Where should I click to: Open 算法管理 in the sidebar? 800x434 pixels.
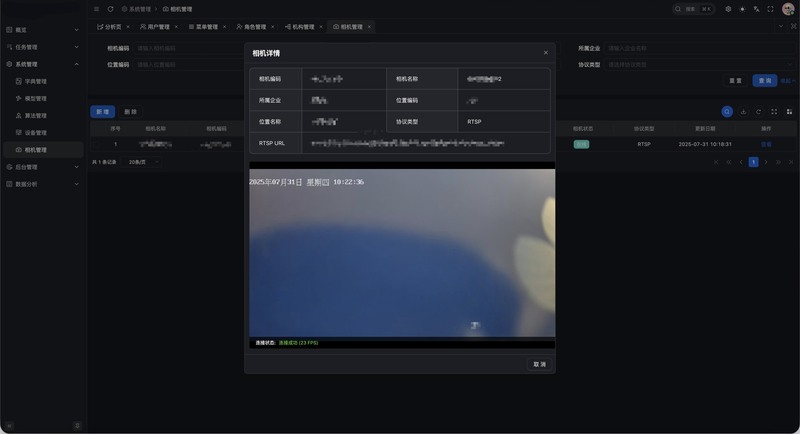tap(36, 116)
